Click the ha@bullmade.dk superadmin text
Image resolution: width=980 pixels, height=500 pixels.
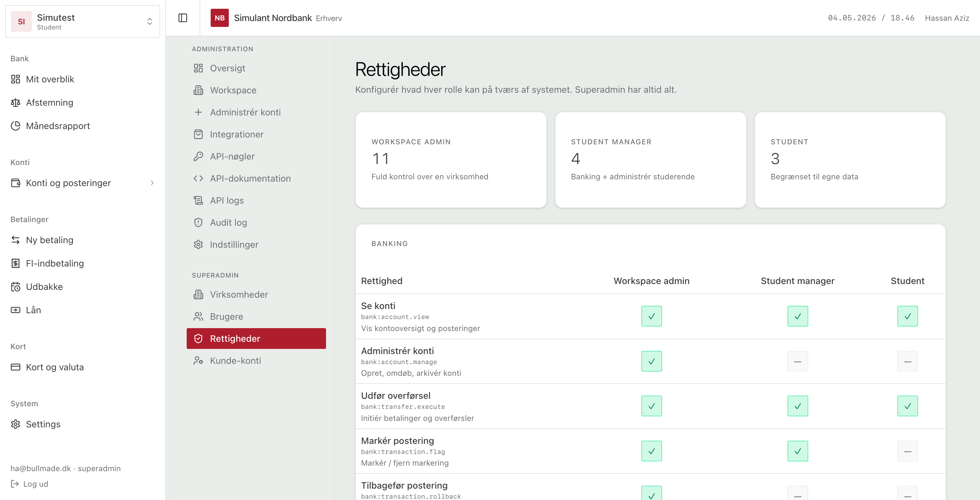tap(65, 469)
